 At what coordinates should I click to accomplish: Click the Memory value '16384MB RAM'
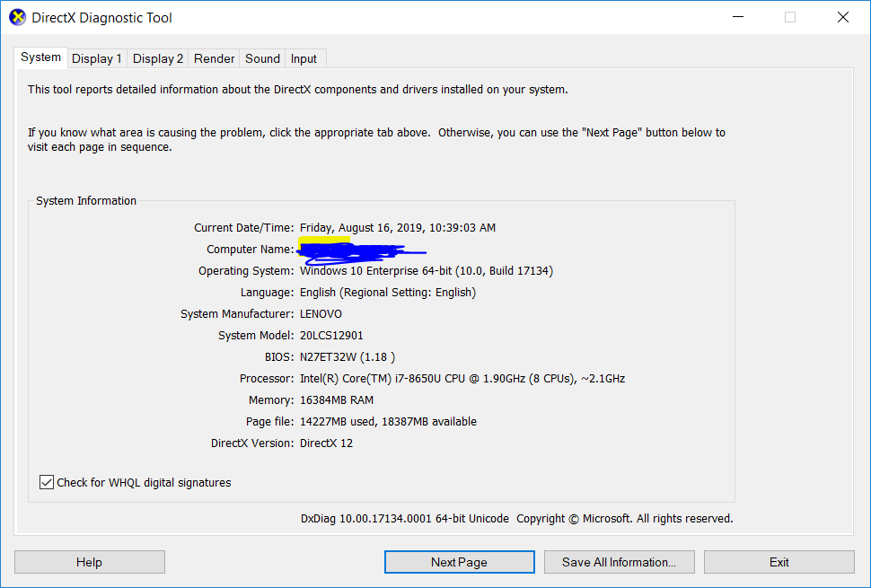[x=337, y=400]
